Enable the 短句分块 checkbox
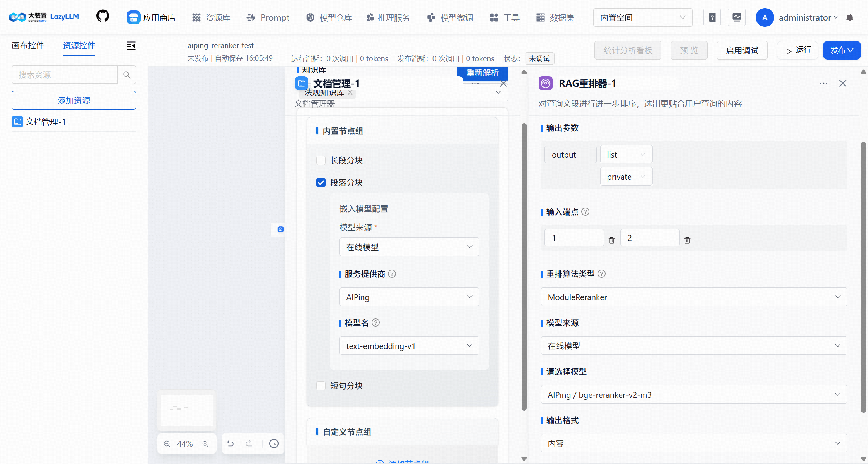 click(x=321, y=385)
